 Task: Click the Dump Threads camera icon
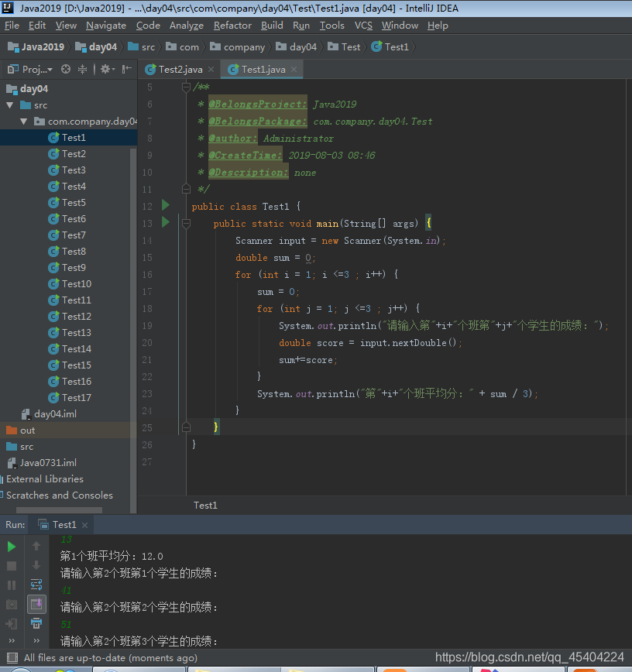tap(12, 605)
